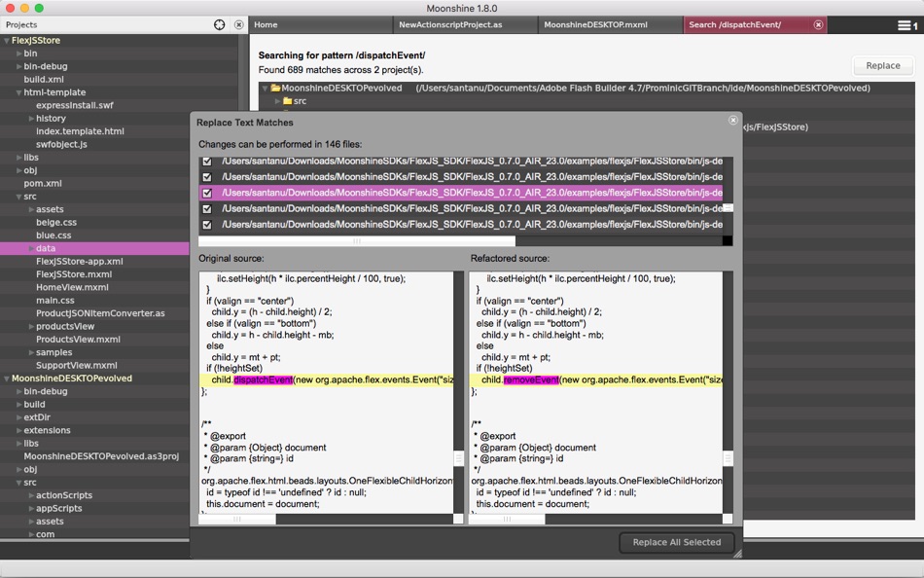Select FlexJSStore-app.xml file

(80, 262)
